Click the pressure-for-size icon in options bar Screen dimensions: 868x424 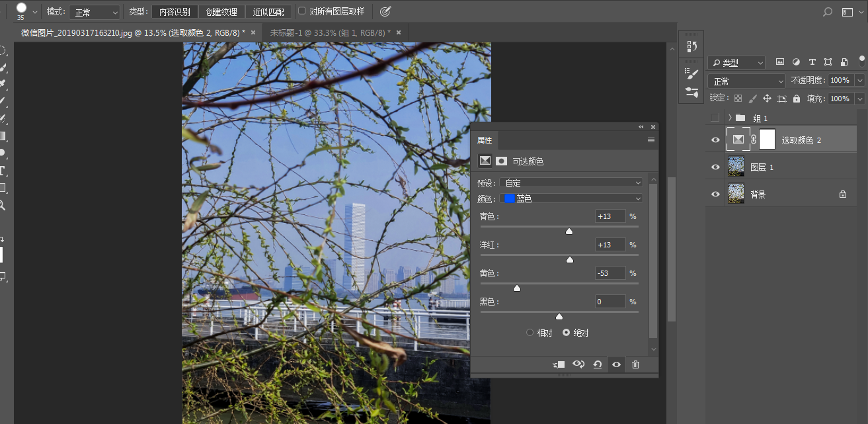coord(385,11)
